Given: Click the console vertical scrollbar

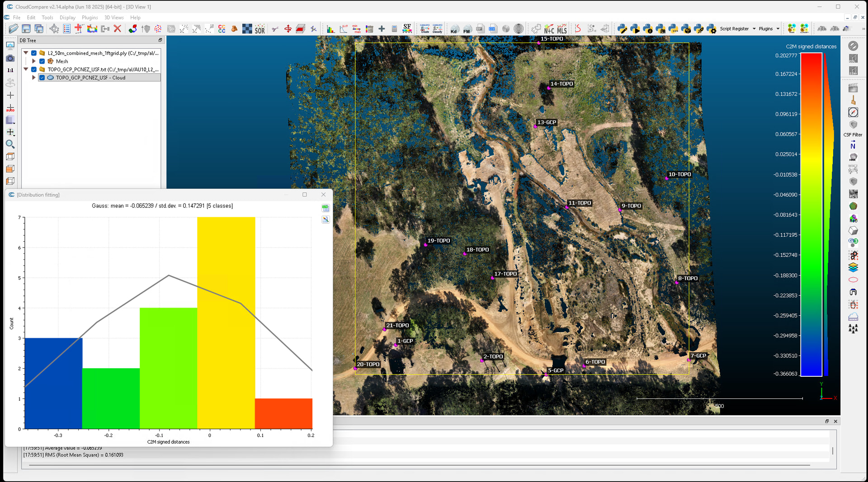Looking at the screenshot, I should (x=833, y=450).
